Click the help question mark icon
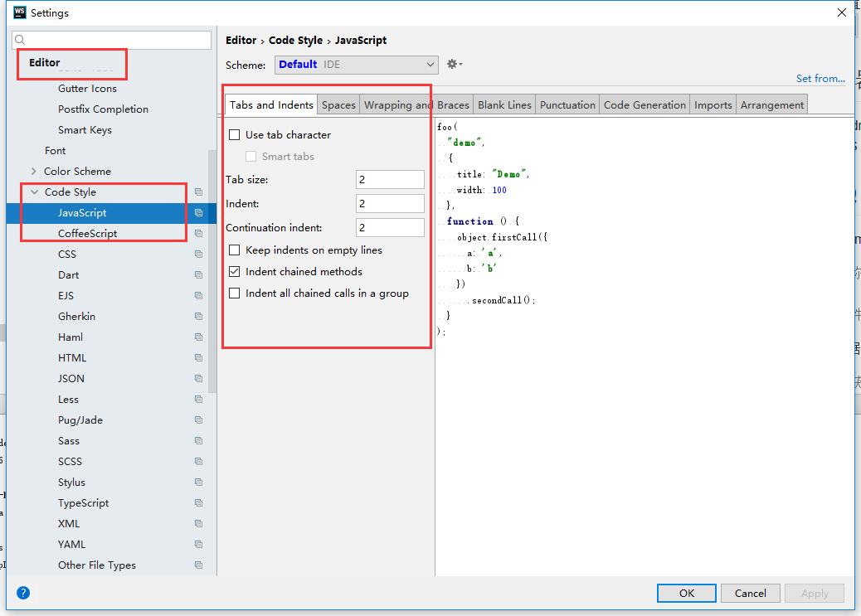 tap(23, 593)
